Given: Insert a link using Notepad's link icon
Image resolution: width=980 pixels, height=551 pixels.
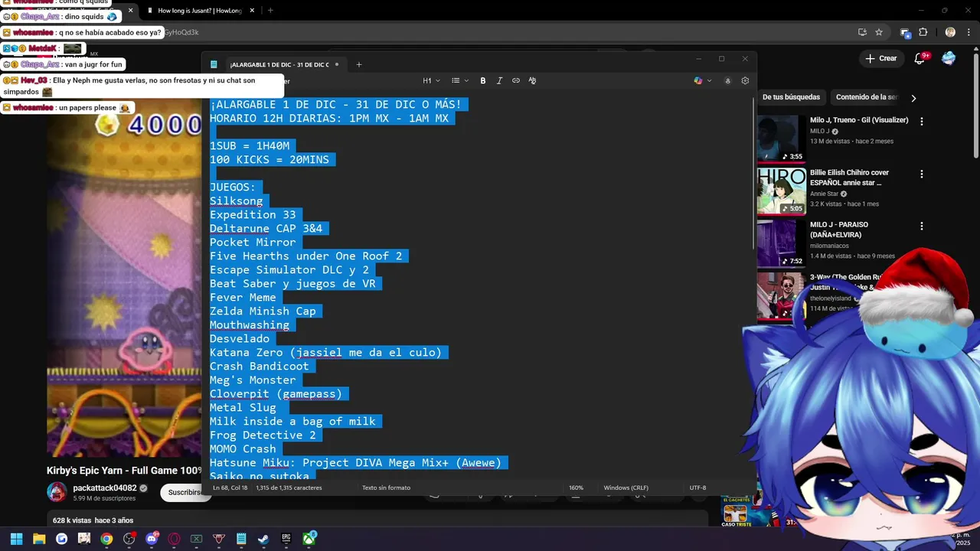Looking at the screenshot, I should (x=516, y=80).
